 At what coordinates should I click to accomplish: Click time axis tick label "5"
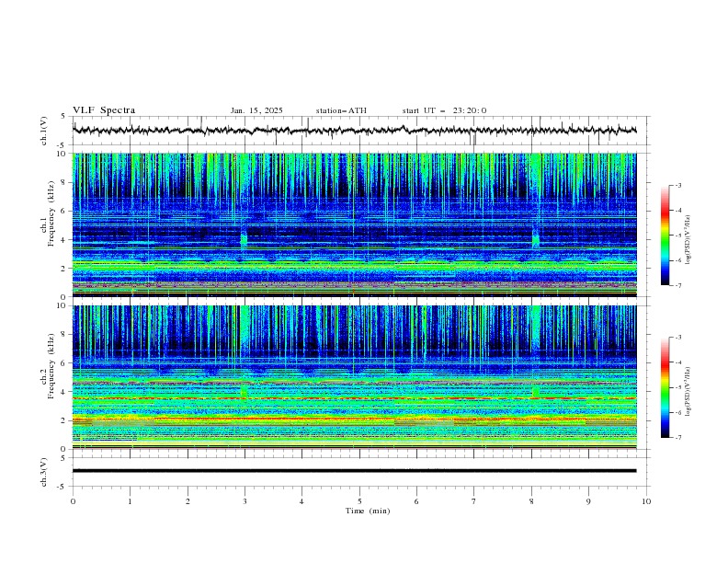(359, 501)
